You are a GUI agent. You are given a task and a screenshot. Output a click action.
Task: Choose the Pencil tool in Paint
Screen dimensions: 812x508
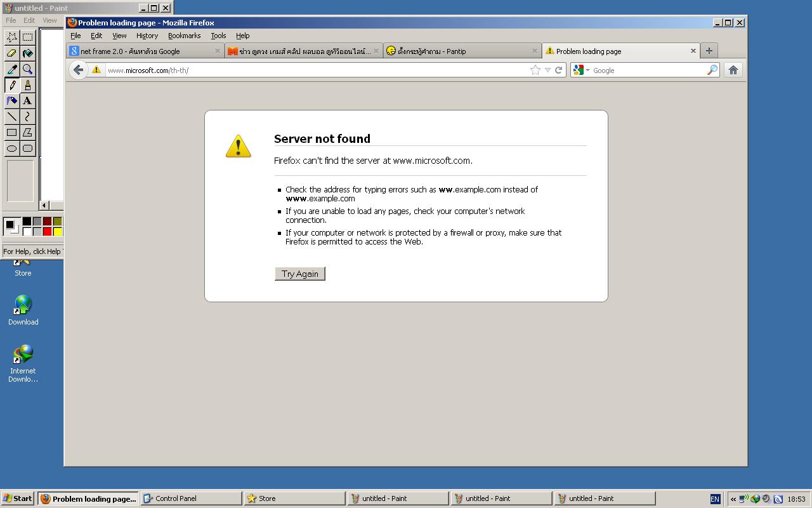[11, 85]
